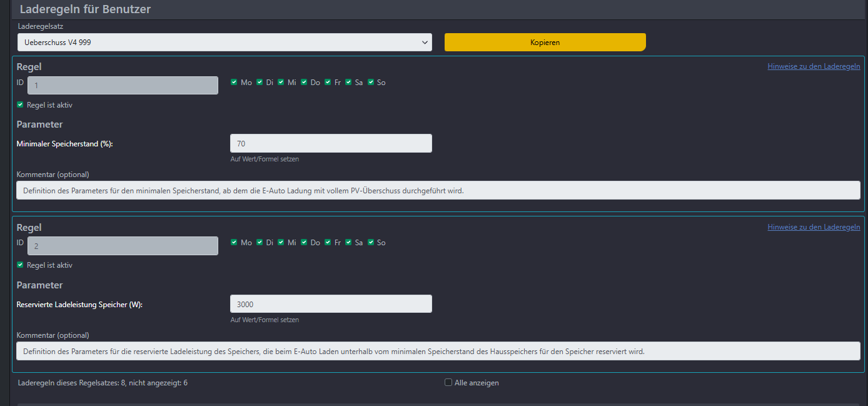Open Hinweise zu den Laderegeln link in rule 2
Viewport: 868px width, 406px height.
tap(814, 227)
